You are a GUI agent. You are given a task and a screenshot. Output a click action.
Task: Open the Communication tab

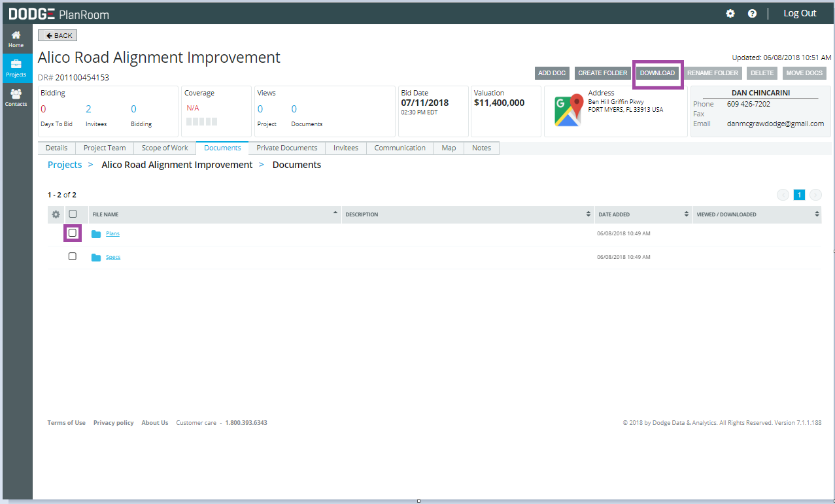(x=400, y=148)
